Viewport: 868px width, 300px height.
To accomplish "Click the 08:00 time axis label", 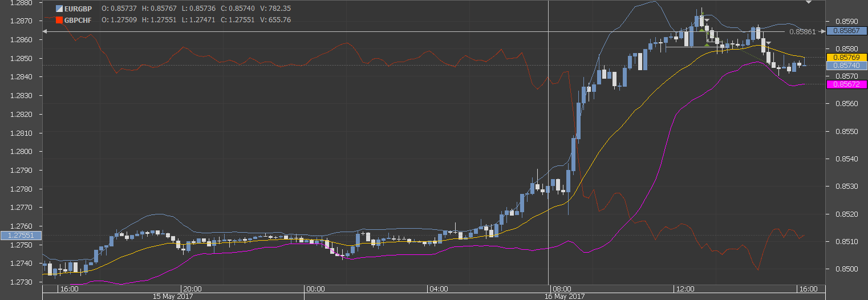I will [x=562, y=289].
